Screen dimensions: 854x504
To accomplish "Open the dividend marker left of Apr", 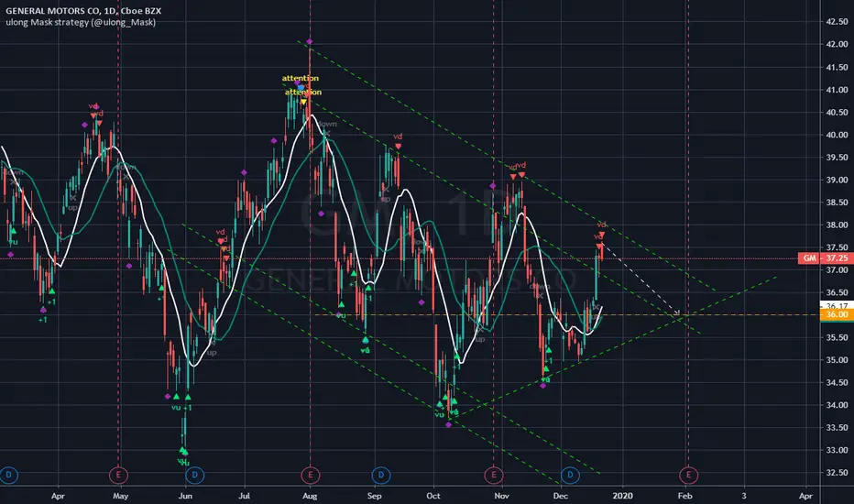I will (9, 475).
